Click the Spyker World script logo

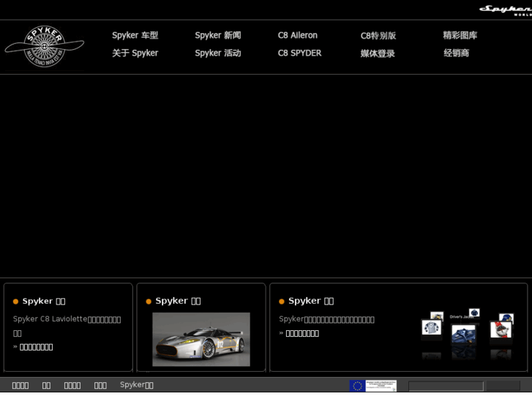[x=506, y=10]
